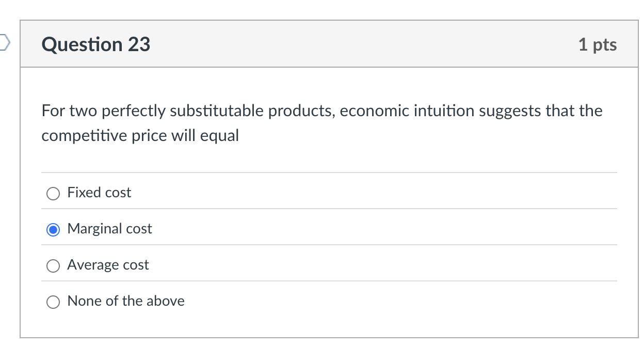Click the Question 23 header
The width and height of the screenshot is (644, 346).
(x=96, y=44)
